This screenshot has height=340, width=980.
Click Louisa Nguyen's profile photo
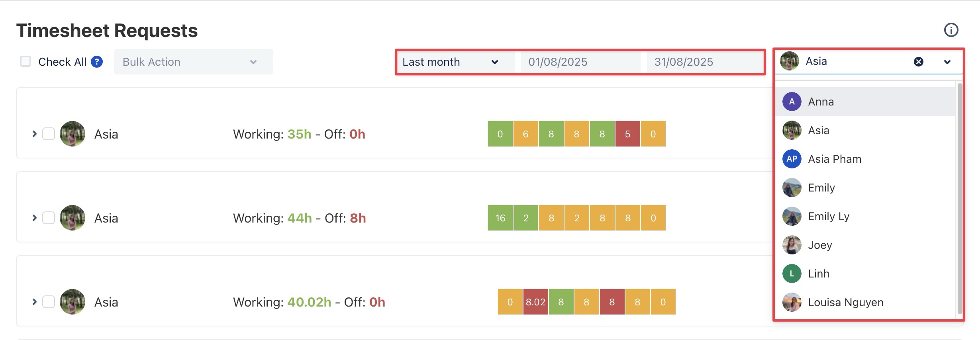click(x=792, y=302)
